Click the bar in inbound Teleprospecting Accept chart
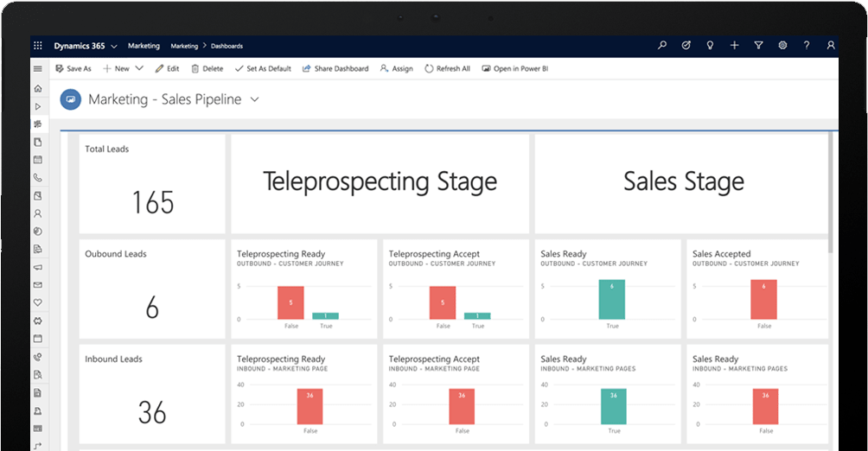The height and width of the screenshot is (451, 868). click(x=462, y=407)
